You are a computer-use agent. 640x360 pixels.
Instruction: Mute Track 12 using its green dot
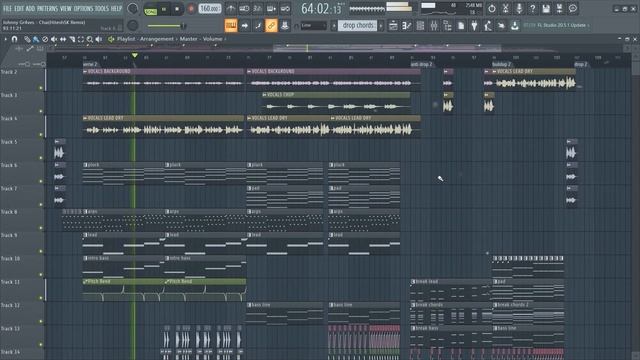click(41, 321)
